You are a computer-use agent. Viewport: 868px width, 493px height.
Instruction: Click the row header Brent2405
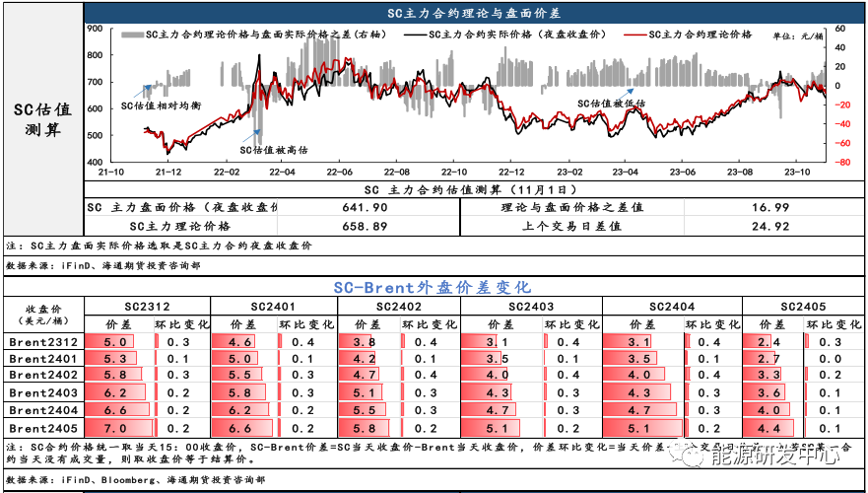click(x=43, y=428)
